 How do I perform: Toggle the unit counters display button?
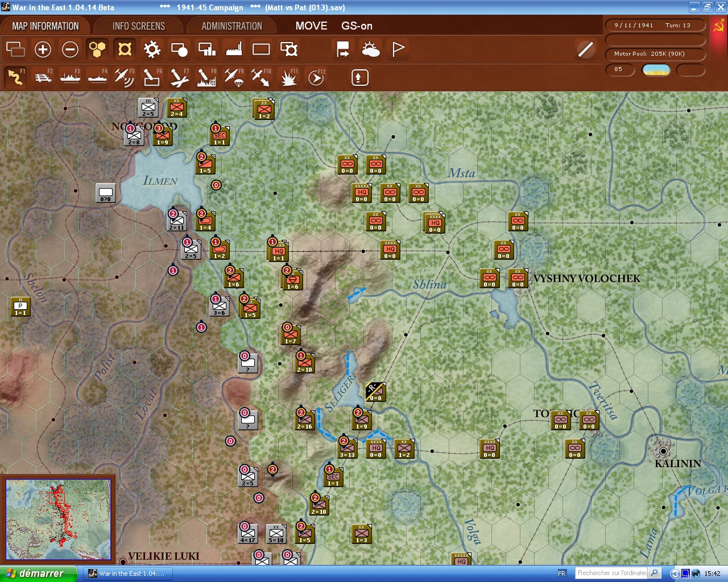[x=125, y=49]
